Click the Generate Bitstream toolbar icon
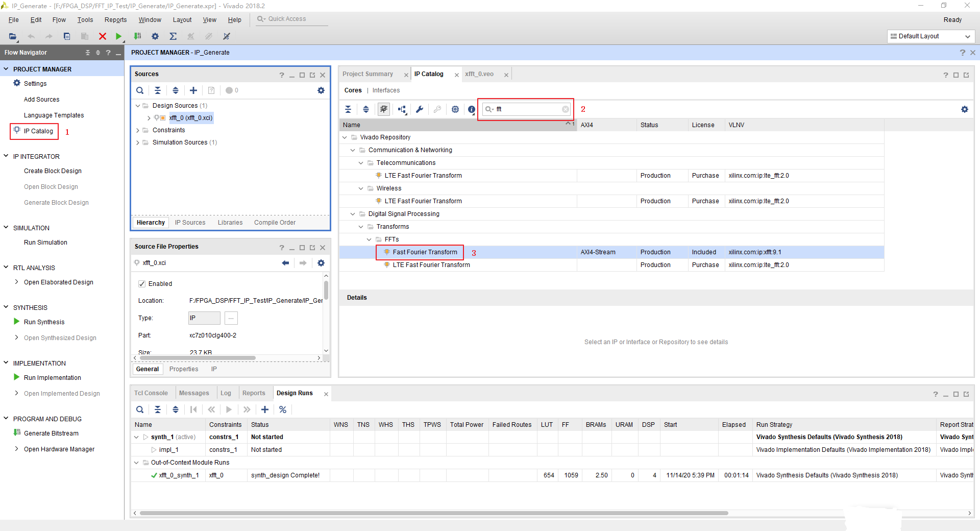The height and width of the screenshot is (531, 980). (x=137, y=36)
